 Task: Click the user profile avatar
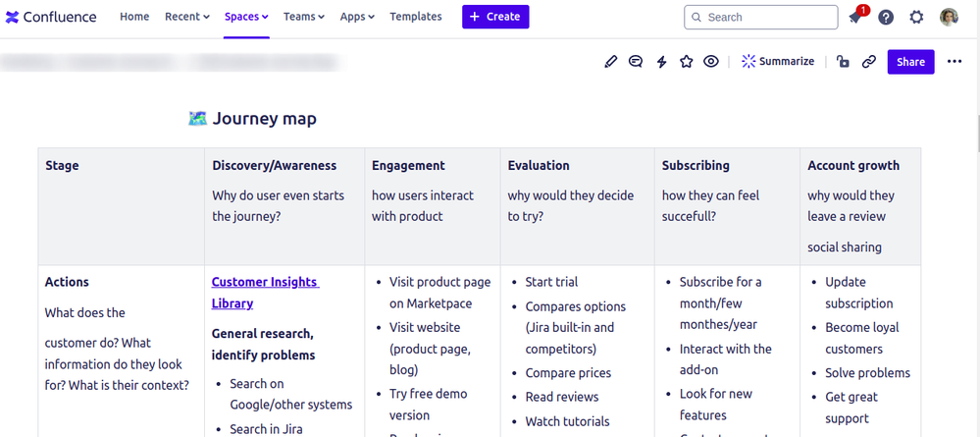tap(949, 17)
